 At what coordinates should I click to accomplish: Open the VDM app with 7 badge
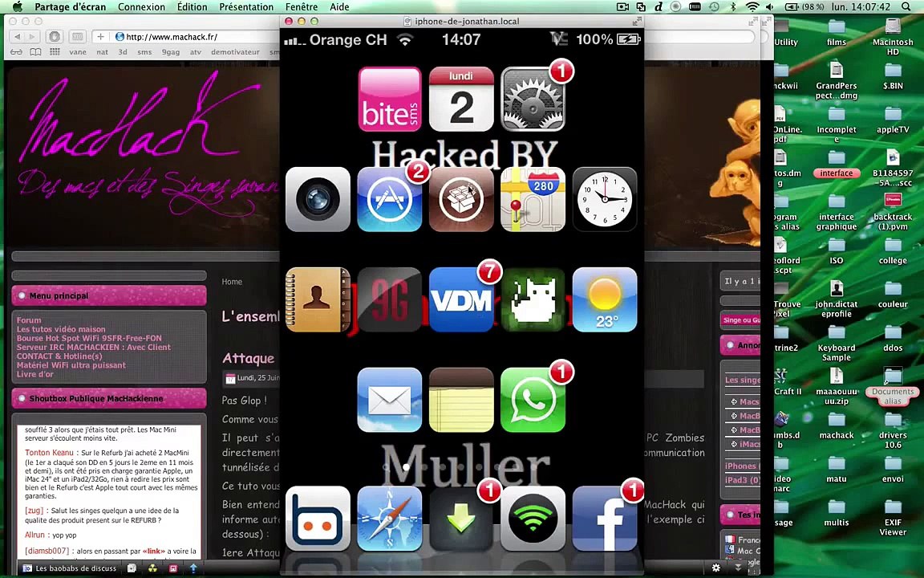point(461,299)
